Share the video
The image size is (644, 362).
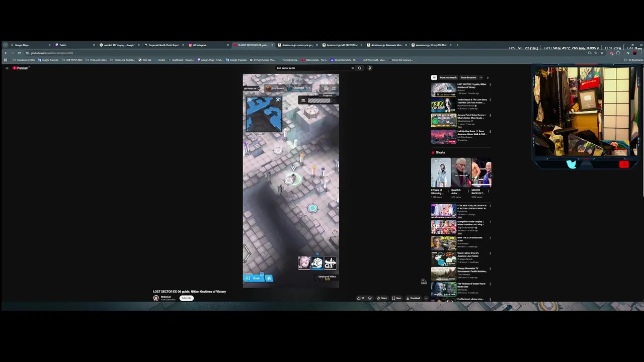pyautogui.click(x=382, y=298)
